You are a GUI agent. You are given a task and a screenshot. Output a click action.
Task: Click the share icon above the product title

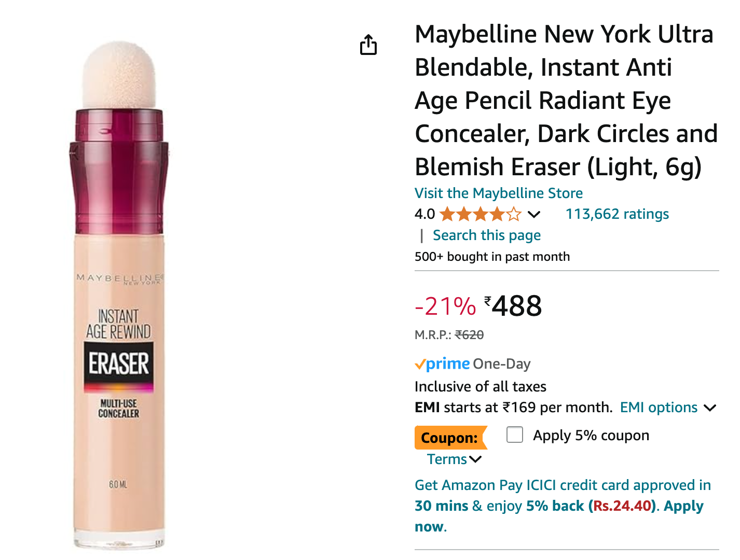click(369, 45)
